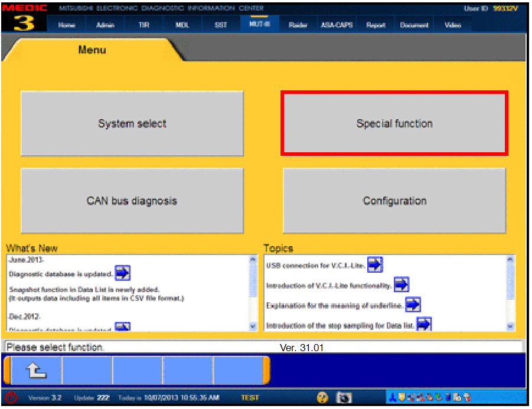The image size is (532, 409).
Task: Click the Admin tab in navigation bar
Action: (x=105, y=25)
